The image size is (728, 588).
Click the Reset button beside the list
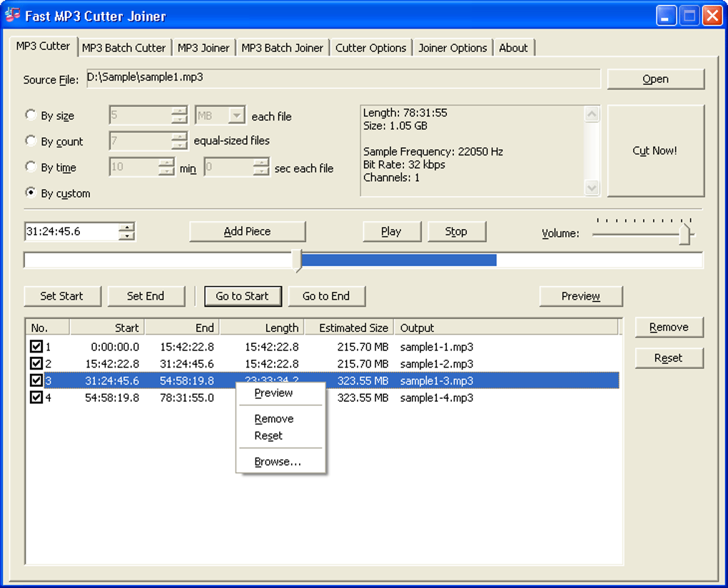click(669, 358)
